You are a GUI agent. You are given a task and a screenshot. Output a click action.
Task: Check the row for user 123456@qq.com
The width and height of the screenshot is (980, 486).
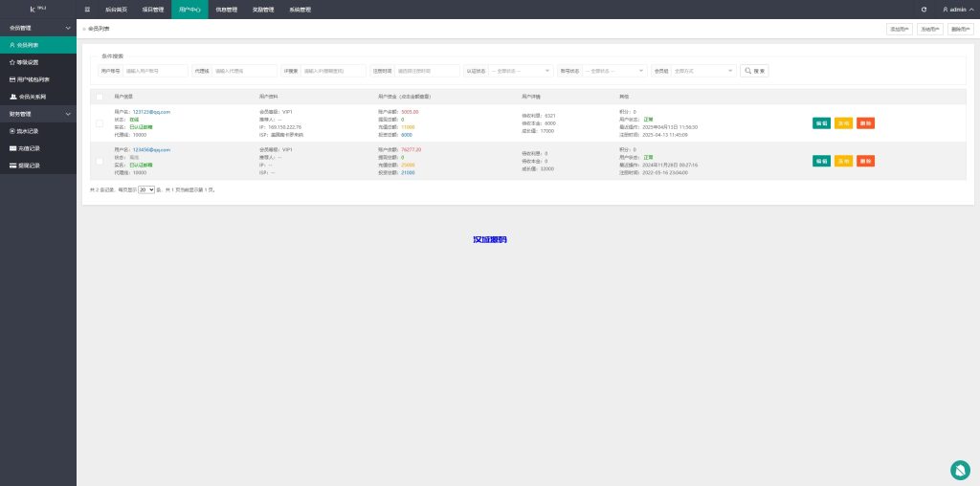tap(100, 161)
